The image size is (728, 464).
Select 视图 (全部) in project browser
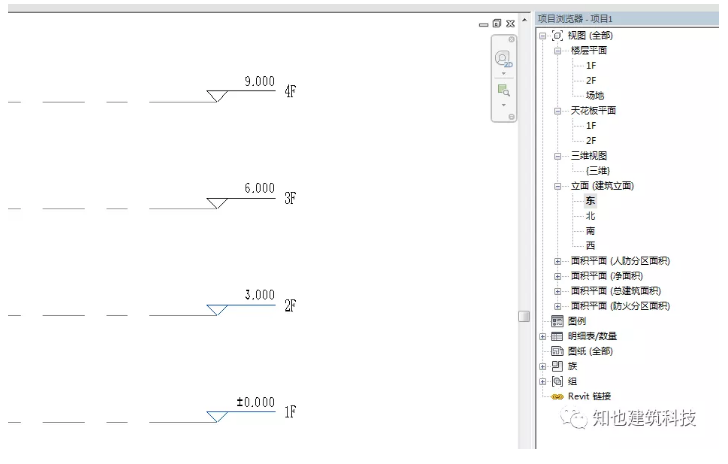point(590,35)
